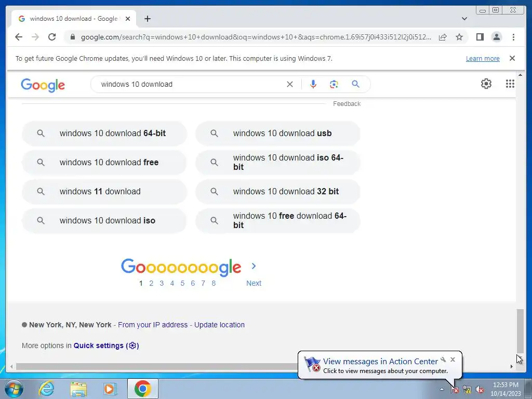532x399 pixels.
Task: Search windows 10 download usb
Action: (x=277, y=134)
